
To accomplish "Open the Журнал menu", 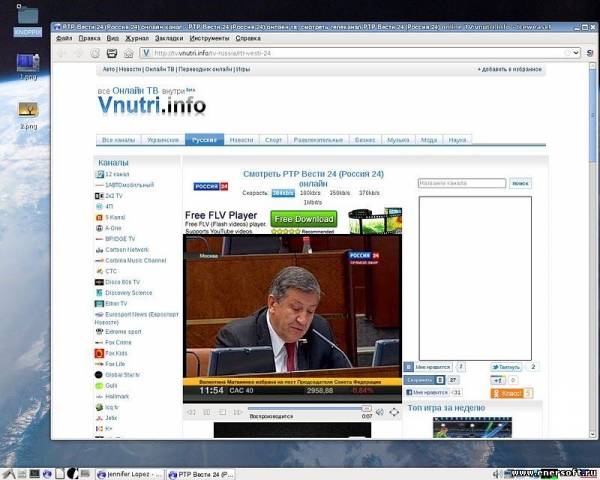I will [137, 38].
